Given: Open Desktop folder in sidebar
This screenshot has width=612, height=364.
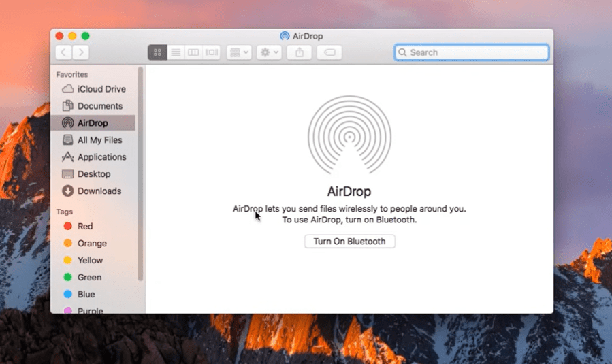Looking at the screenshot, I should pyautogui.click(x=94, y=174).
